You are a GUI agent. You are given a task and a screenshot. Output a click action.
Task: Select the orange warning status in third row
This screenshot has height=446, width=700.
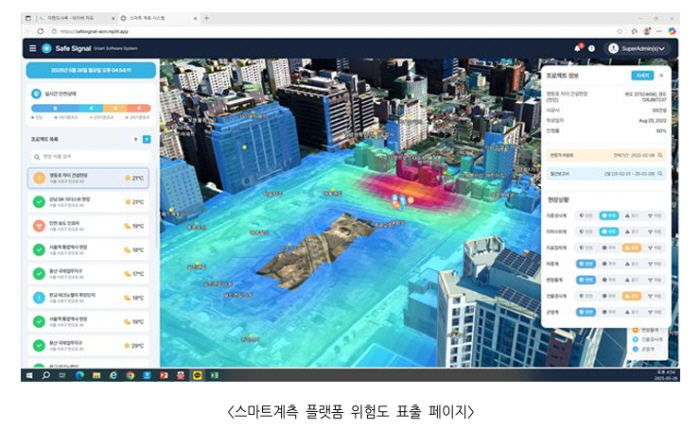631,247
